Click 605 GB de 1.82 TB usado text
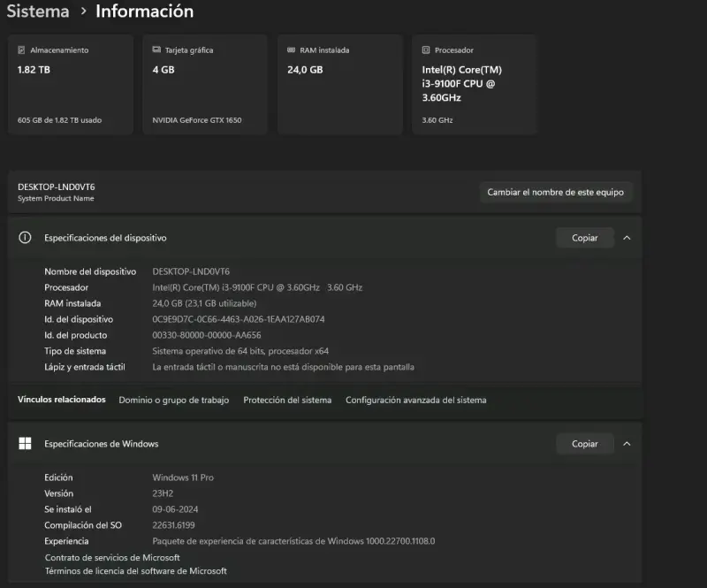 click(59, 120)
